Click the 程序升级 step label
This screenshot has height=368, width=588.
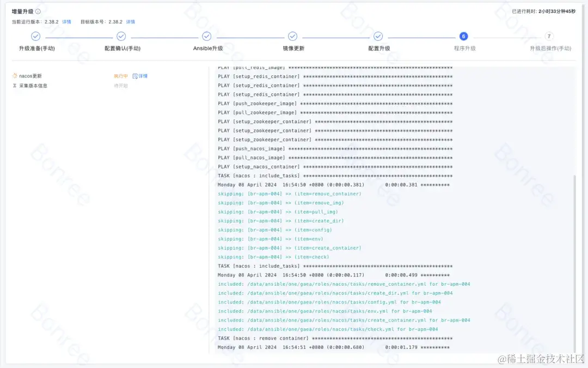pyautogui.click(x=464, y=48)
